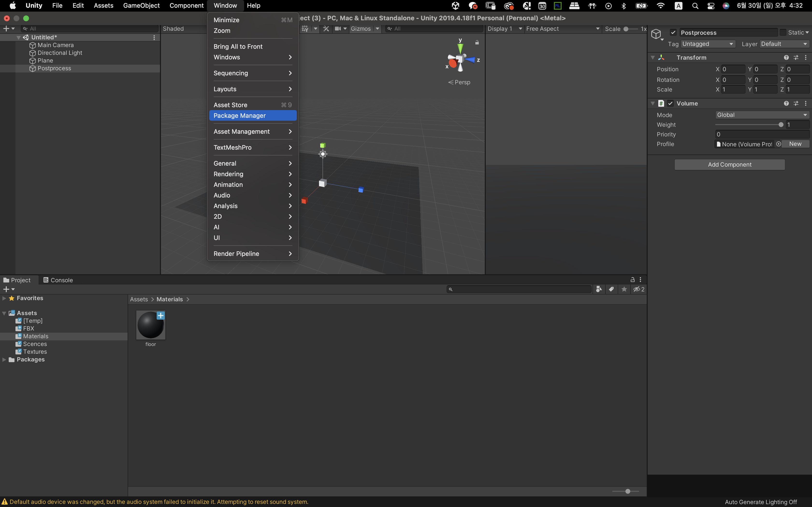Click the scene view lock icon
Image resolution: width=812 pixels, height=507 pixels.
pos(477,42)
